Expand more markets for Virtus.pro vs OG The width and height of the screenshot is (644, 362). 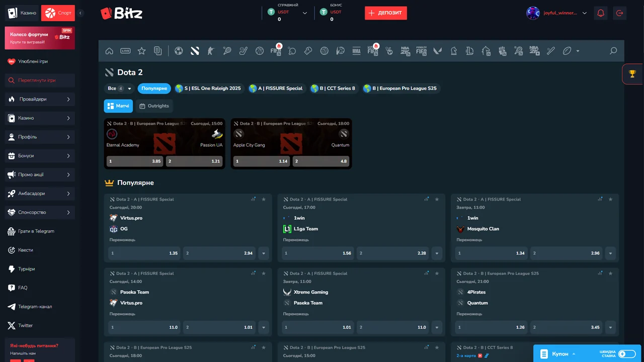point(264,253)
